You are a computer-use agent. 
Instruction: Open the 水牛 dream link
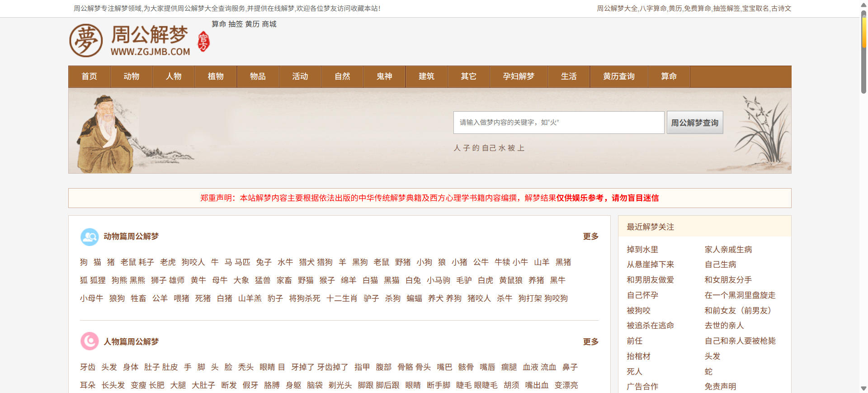(285, 262)
